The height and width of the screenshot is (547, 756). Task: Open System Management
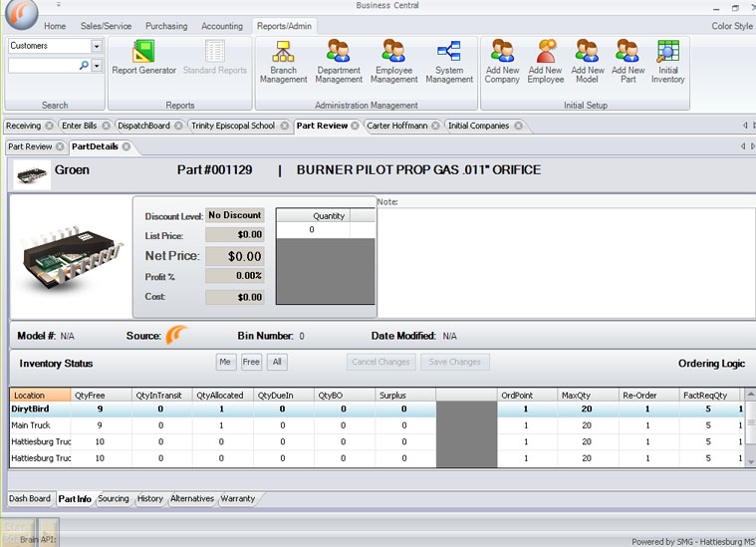point(449,62)
